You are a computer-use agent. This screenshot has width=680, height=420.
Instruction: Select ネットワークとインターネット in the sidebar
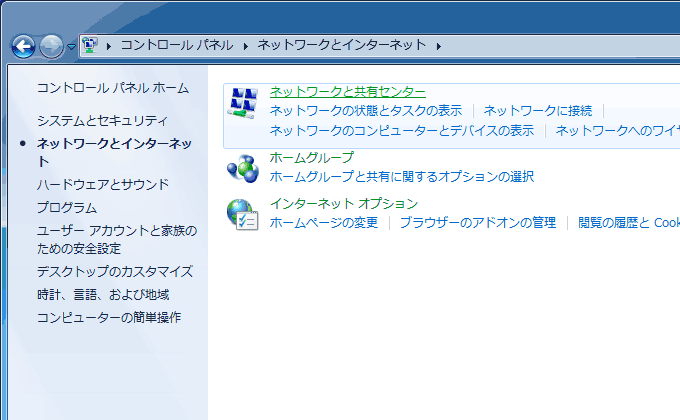point(114,152)
